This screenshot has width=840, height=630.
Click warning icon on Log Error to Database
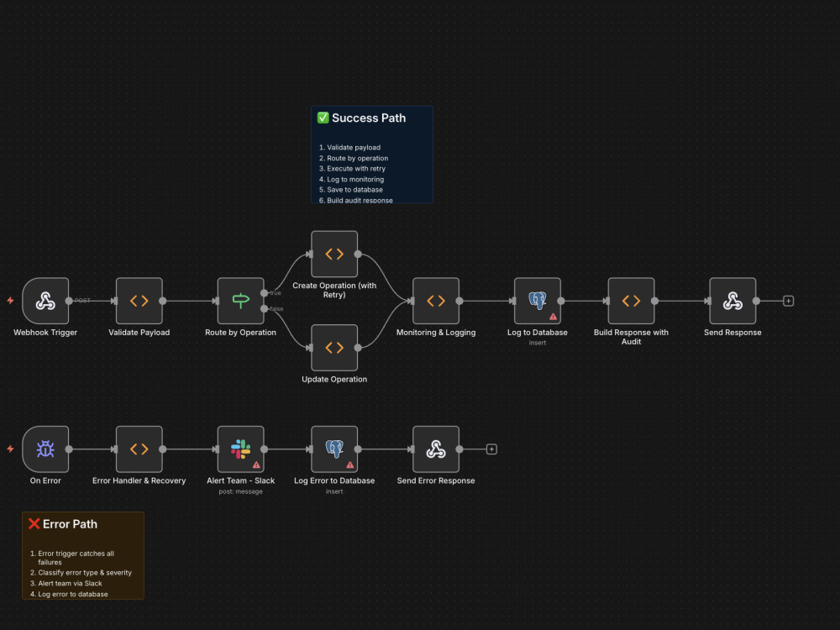349,465
